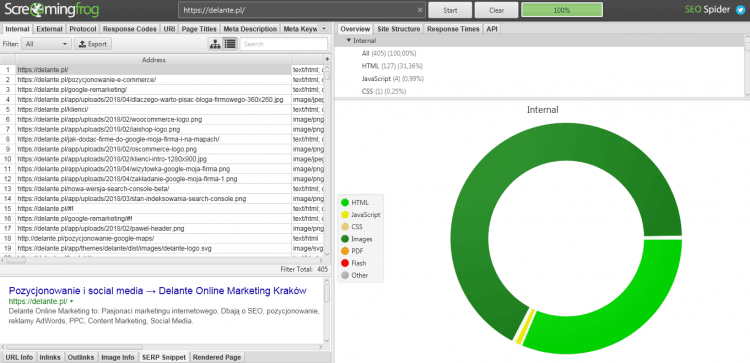This screenshot has width=750, height=363.
Task: Switch to list view icon
Action: click(230, 44)
